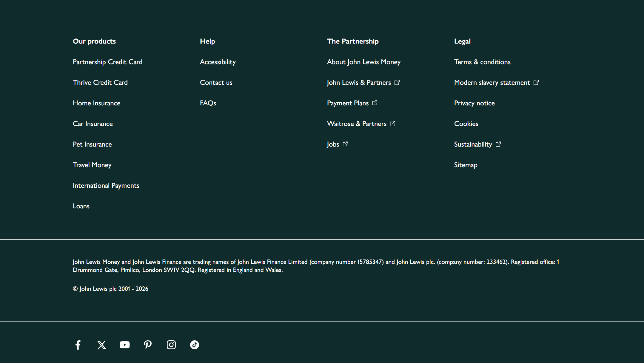Go to Contact us

[x=216, y=82]
